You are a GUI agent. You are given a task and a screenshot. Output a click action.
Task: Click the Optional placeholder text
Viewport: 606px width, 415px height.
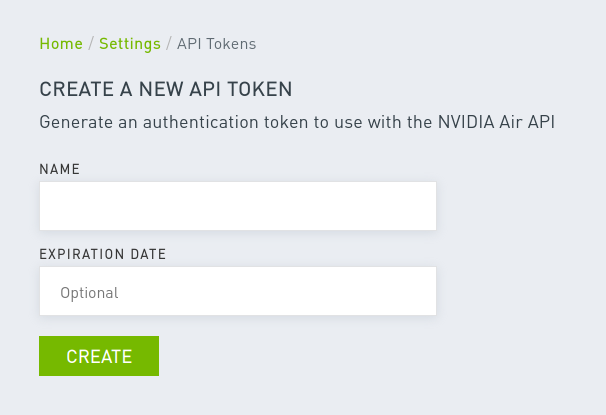[89, 293]
